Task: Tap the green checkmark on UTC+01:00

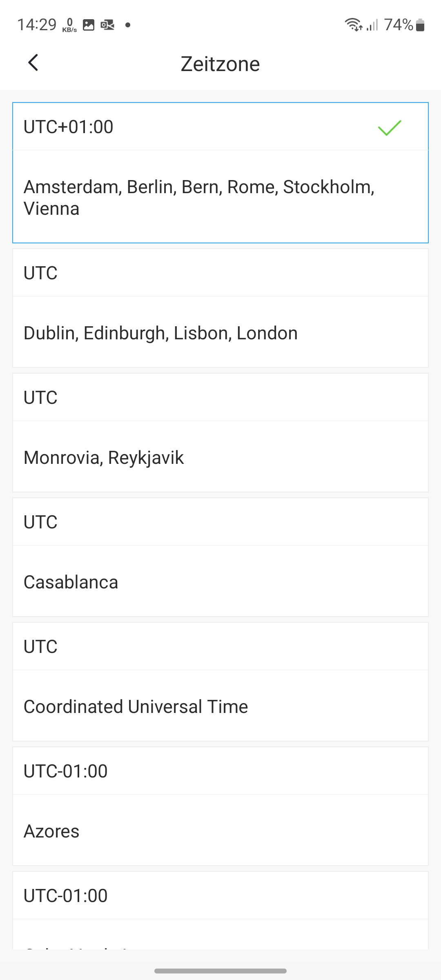Action: (x=390, y=127)
